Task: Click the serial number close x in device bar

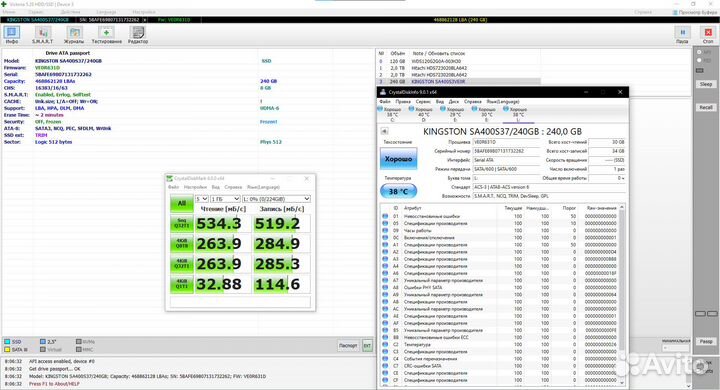Action: click(145, 20)
